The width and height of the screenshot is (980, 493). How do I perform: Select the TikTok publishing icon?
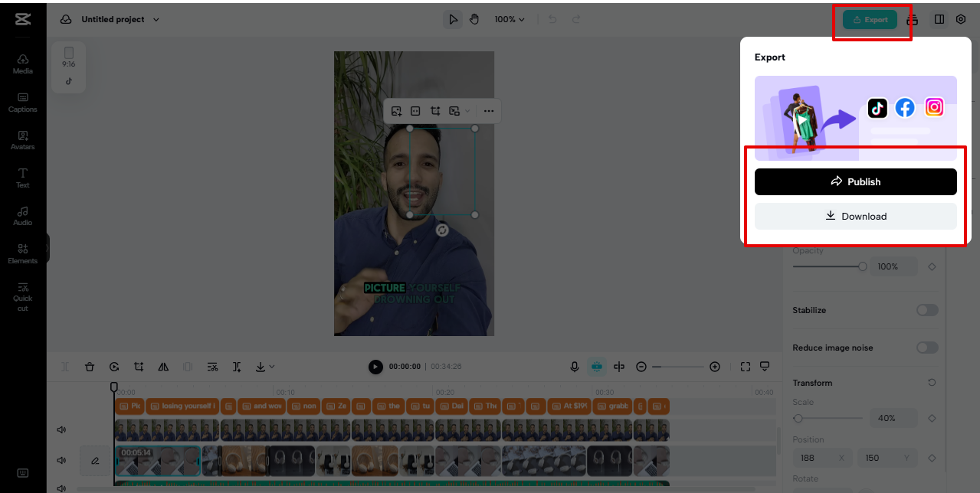[877, 108]
